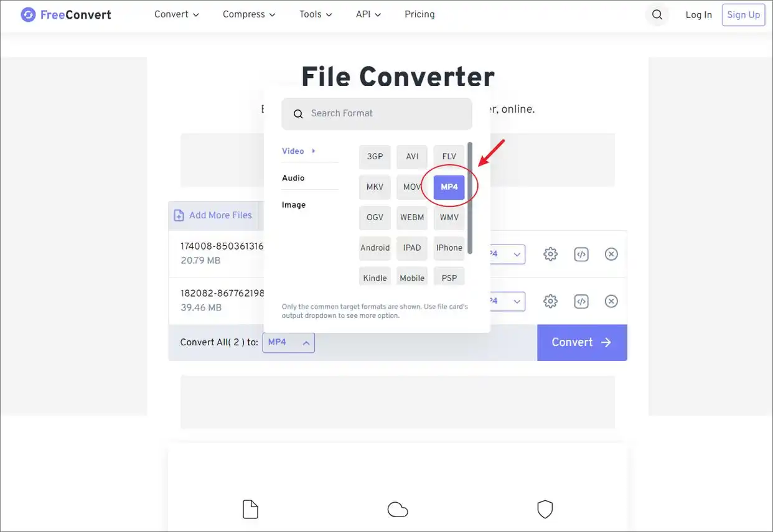
Task: Click the document icon at page bottom
Action: tap(250, 509)
